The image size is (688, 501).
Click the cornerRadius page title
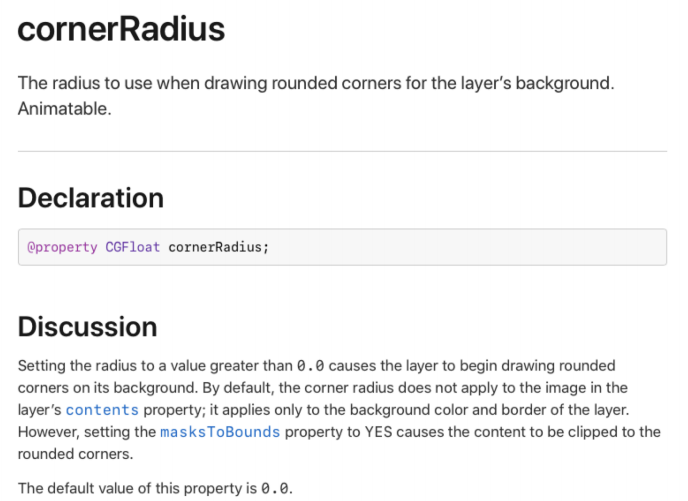(x=121, y=30)
